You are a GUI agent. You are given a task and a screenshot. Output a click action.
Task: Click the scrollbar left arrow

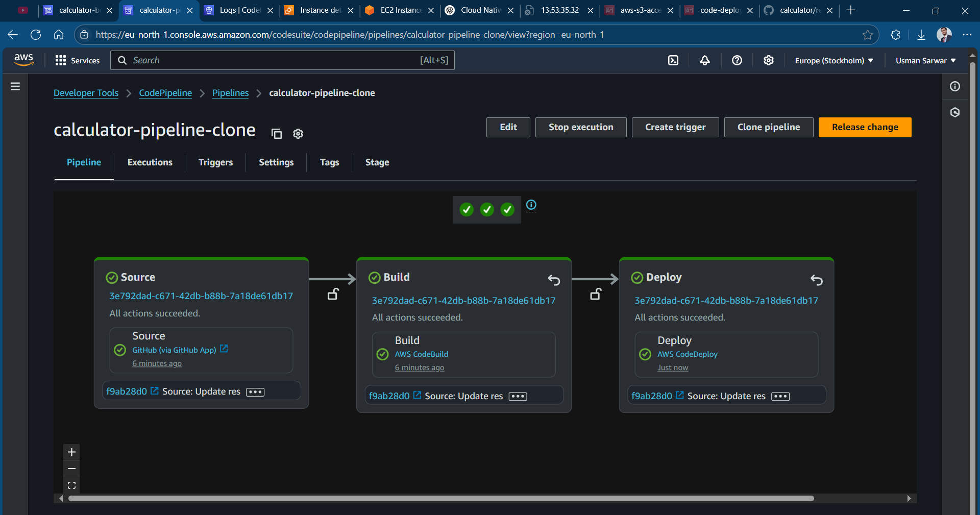(61, 499)
